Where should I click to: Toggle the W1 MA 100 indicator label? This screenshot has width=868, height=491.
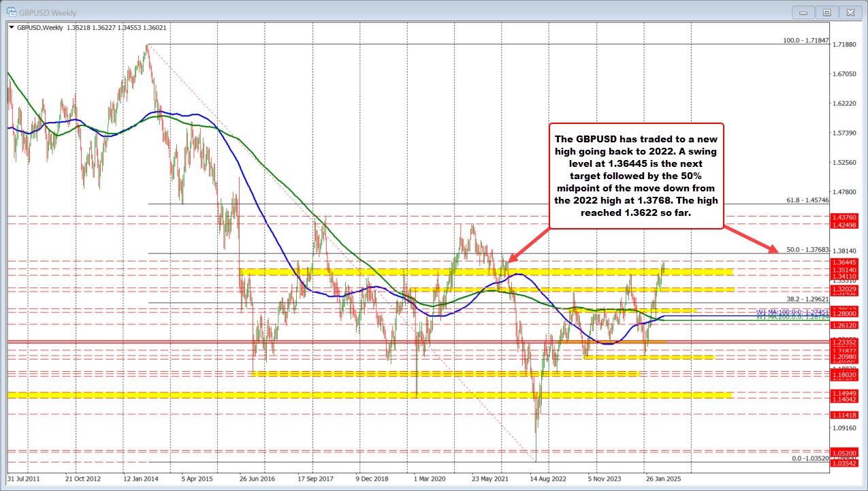790,313
